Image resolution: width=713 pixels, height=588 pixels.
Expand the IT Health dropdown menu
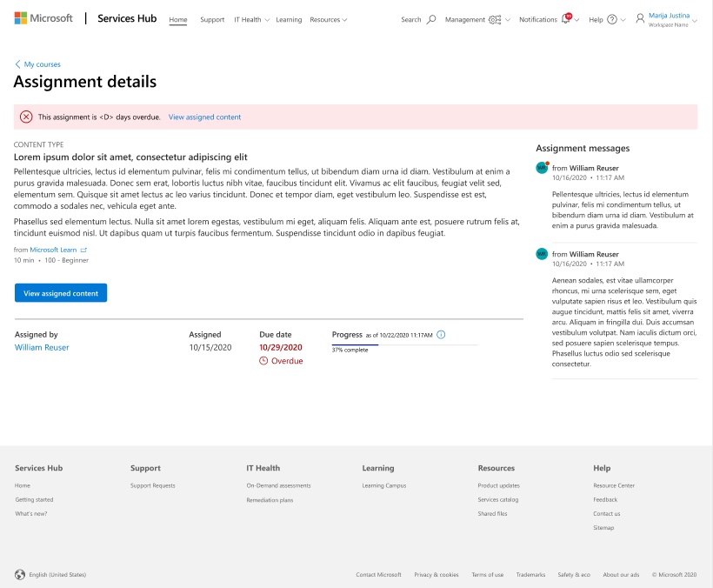(x=251, y=19)
